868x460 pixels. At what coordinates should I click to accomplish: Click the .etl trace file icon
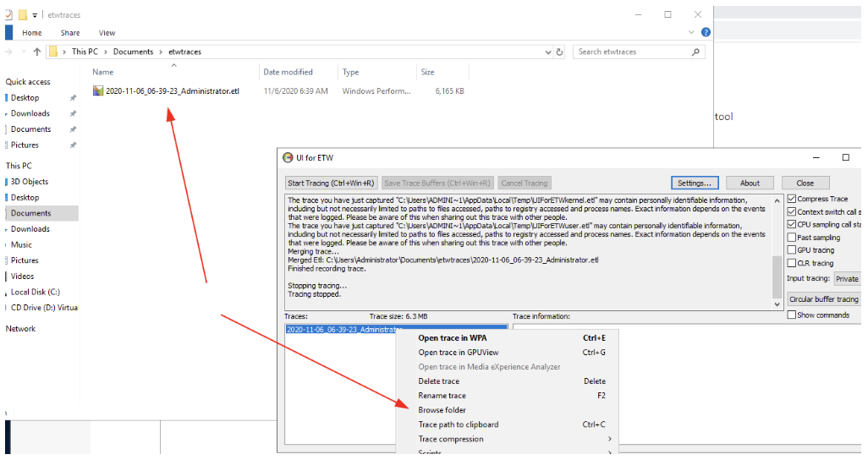point(98,91)
